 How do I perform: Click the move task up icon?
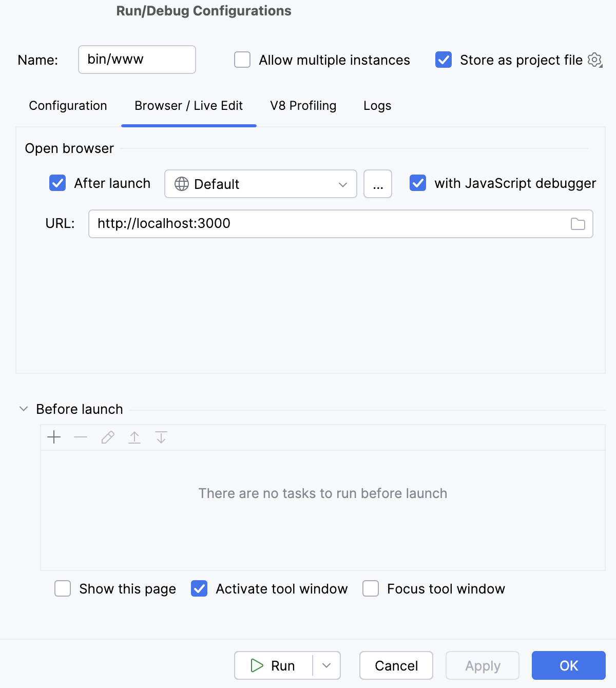click(134, 437)
